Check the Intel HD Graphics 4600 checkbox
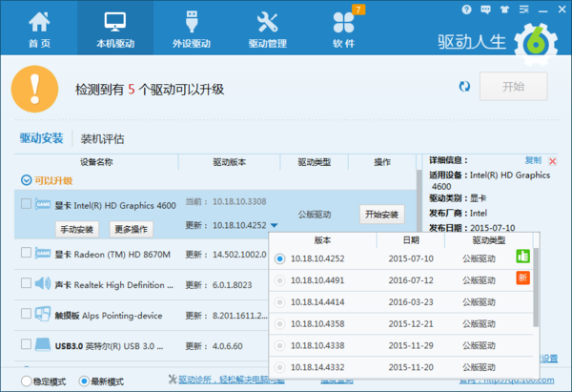Viewport: 572px width, 392px height. pyautogui.click(x=26, y=203)
